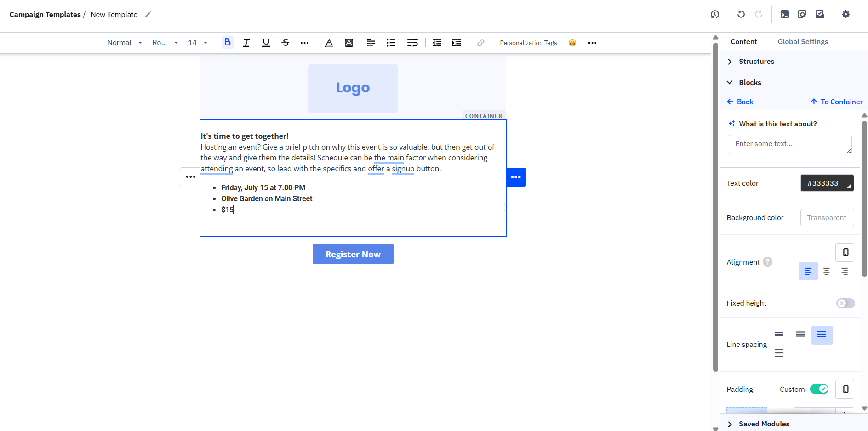
Task: Click the 'What is this text about' input
Action: click(790, 144)
